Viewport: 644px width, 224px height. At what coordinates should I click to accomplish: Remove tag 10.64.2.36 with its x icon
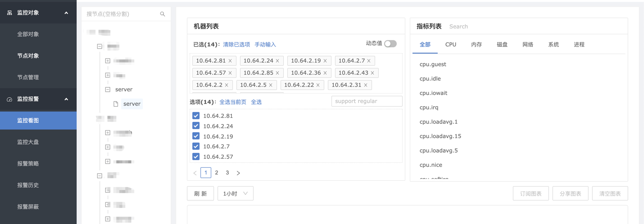point(325,73)
